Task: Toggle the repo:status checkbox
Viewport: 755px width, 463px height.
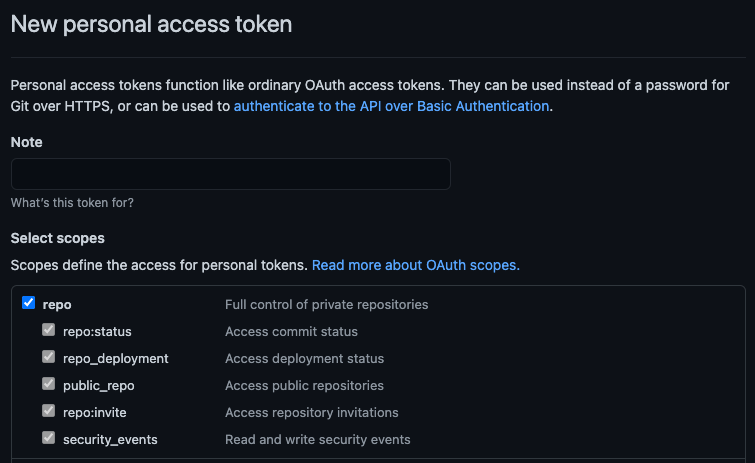Action: pyautogui.click(x=48, y=330)
